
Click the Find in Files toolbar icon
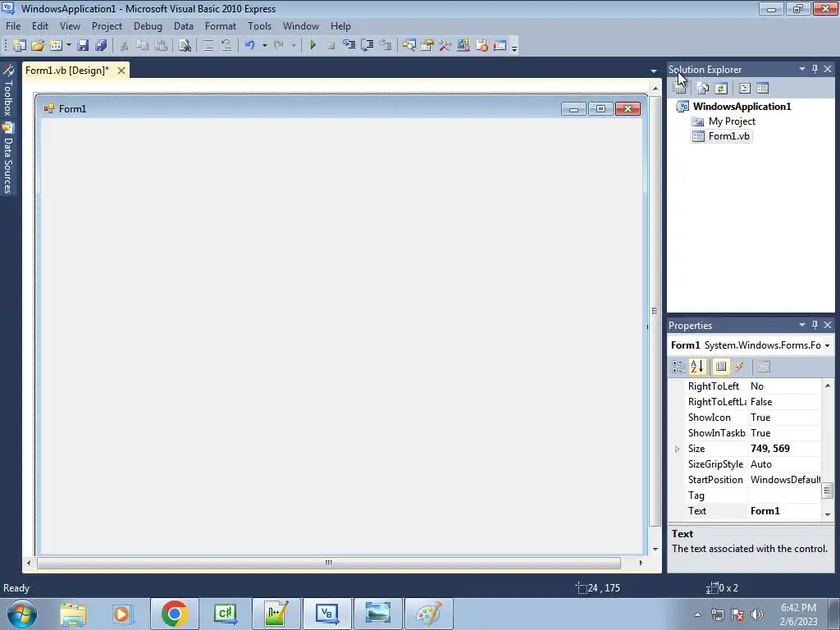[185, 46]
